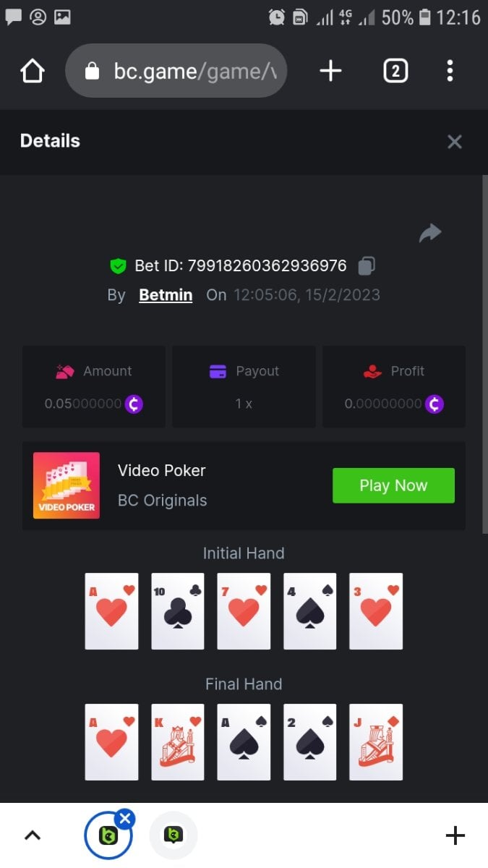This screenshot has height=868, width=488.
Task: Open the browser three-dot menu
Action: [x=450, y=71]
